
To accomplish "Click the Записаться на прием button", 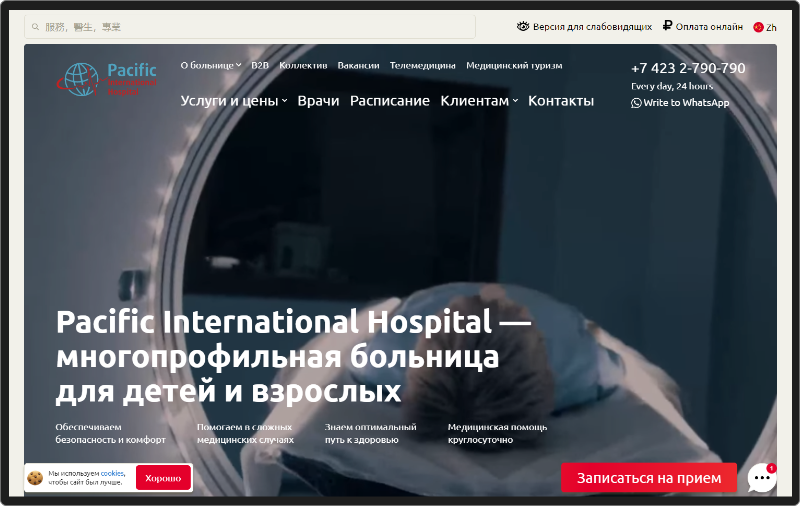I will click(649, 478).
